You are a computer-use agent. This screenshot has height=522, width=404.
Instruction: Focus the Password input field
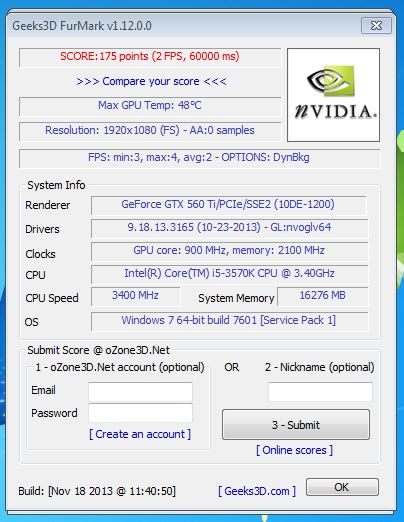(x=140, y=413)
